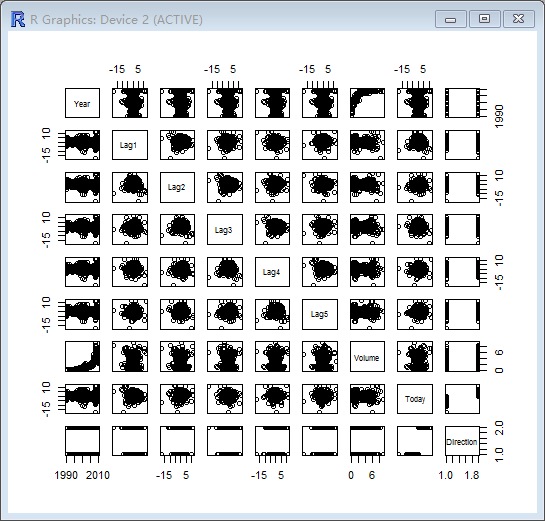545x521 pixels.
Task: Click the bottom axis label '1990'
Action: [x=66, y=475]
